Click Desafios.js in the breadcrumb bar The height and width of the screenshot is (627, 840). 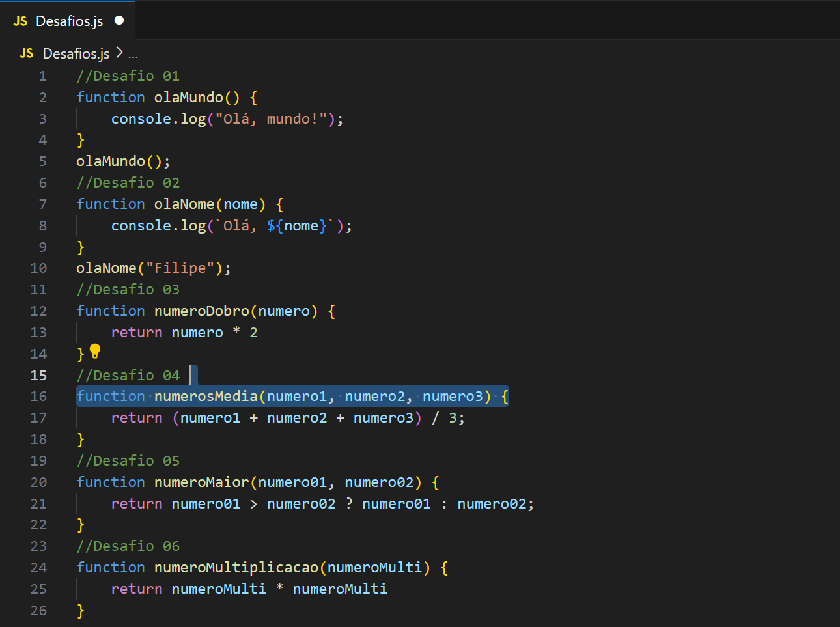pos(76,53)
